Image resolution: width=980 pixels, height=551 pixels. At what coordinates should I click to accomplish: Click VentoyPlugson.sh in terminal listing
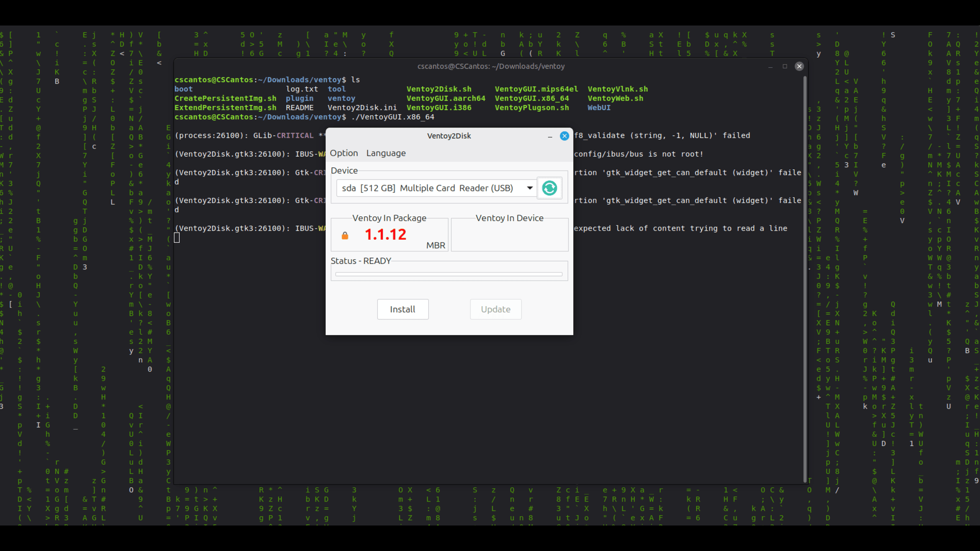pyautogui.click(x=532, y=108)
